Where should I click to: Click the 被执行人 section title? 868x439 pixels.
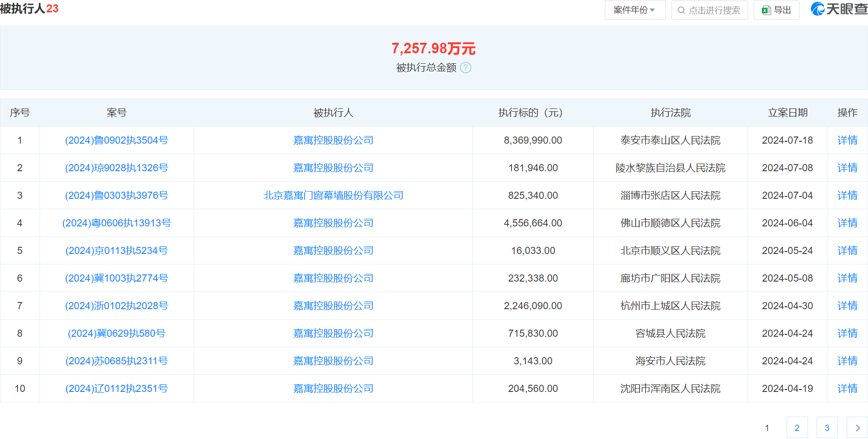tap(22, 9)
